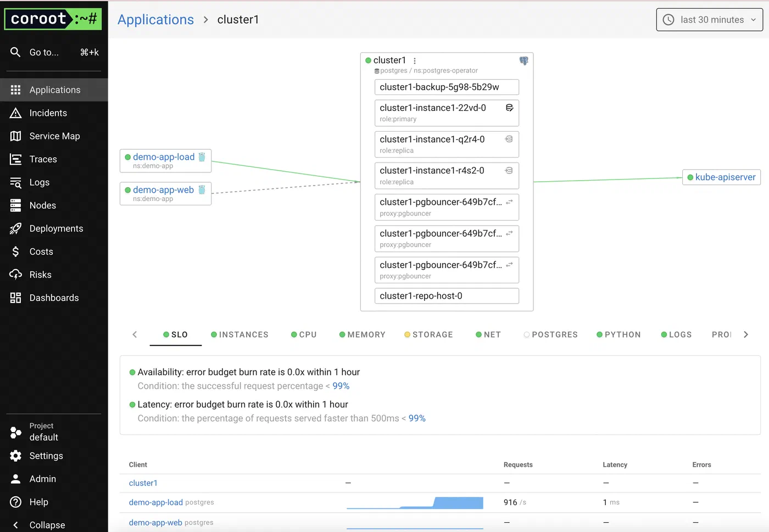This screenshot has width=769, height=532.
Task: Open the Go to search icon
Action: 15,52
